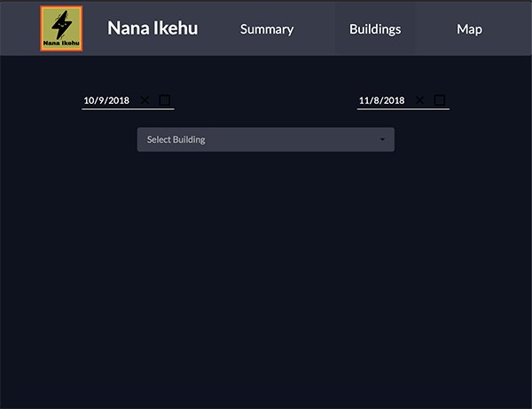Click the Nana Ikehu title link
This screenshot has height=409, width=532.
(x=153, y=28)
